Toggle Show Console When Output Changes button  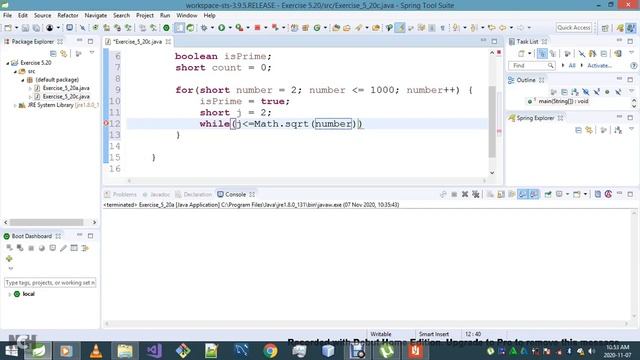[x=522, y=194]
